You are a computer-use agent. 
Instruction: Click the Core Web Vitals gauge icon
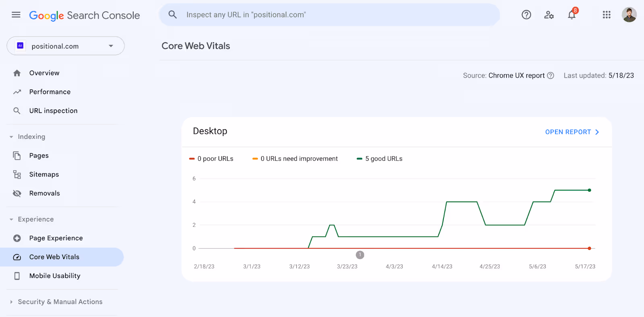(x=17, y=257)
